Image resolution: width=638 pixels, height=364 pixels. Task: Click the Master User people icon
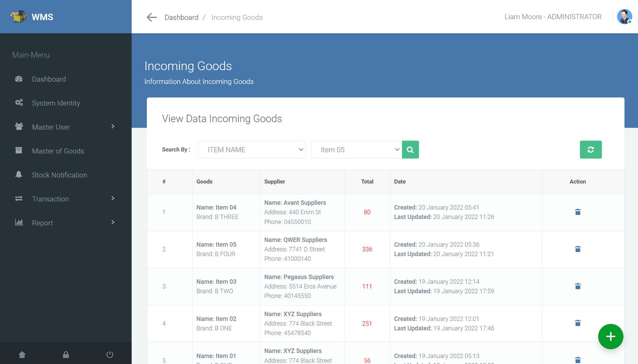[19, 126]
